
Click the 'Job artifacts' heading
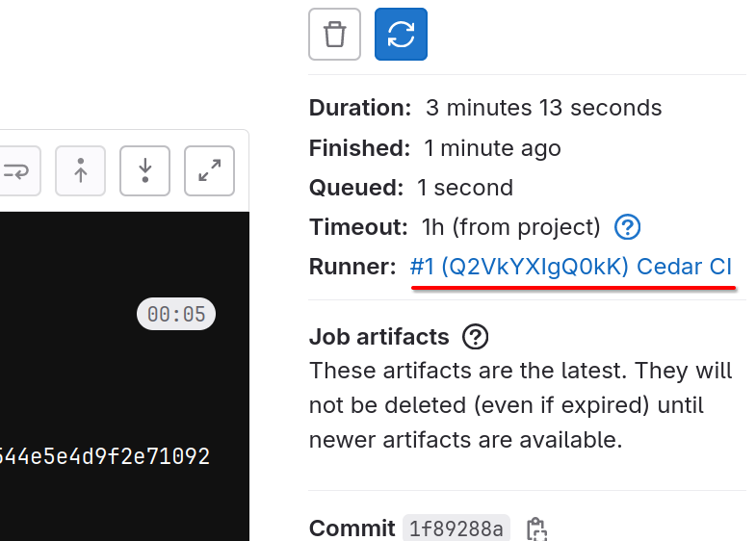pyautogui.click(x=379, y=337)
